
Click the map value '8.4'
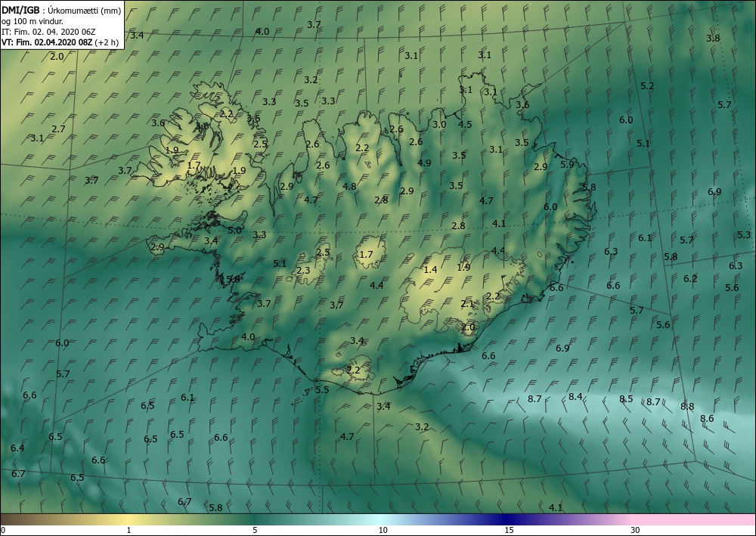click(x=575, y=397)
